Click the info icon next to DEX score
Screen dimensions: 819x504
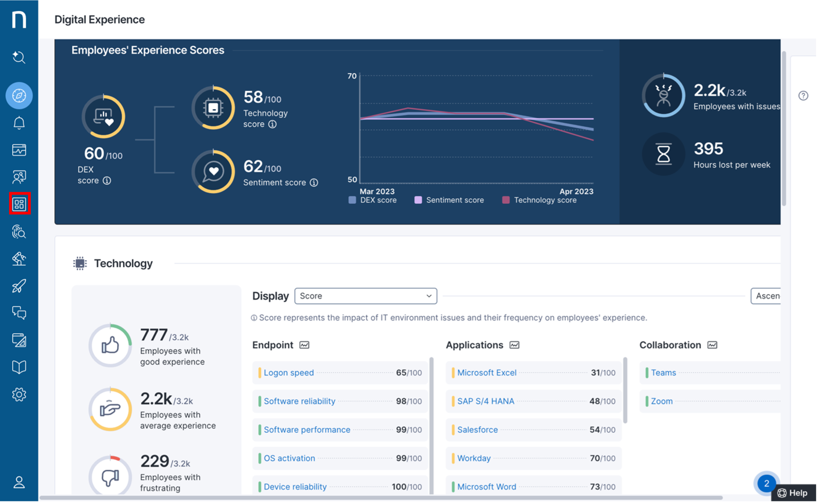[x=107, y=181]
